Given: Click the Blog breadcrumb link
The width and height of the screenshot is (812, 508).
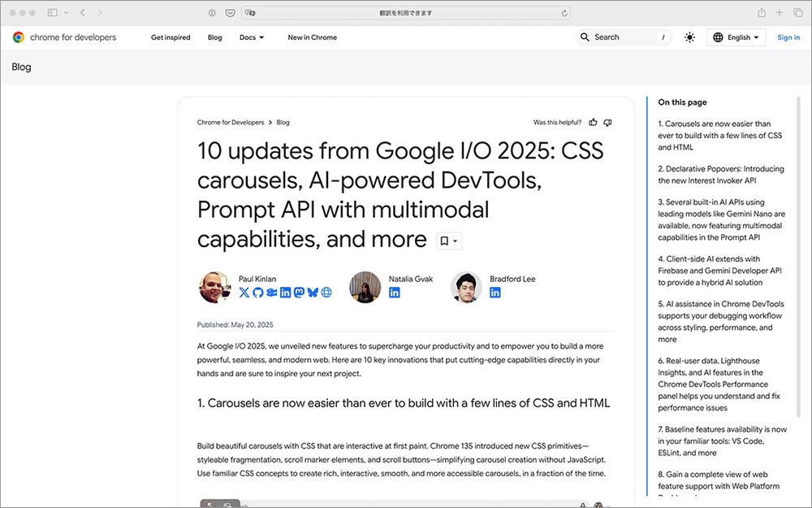Looking at the screenshot, I should (x=283, y=123).
